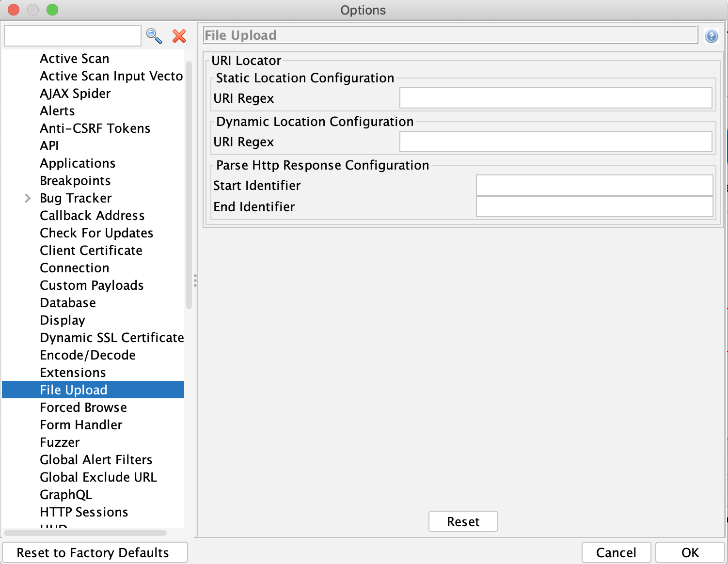Open the Forced Browse options
The image size is (728, 564).
point(83,407)
